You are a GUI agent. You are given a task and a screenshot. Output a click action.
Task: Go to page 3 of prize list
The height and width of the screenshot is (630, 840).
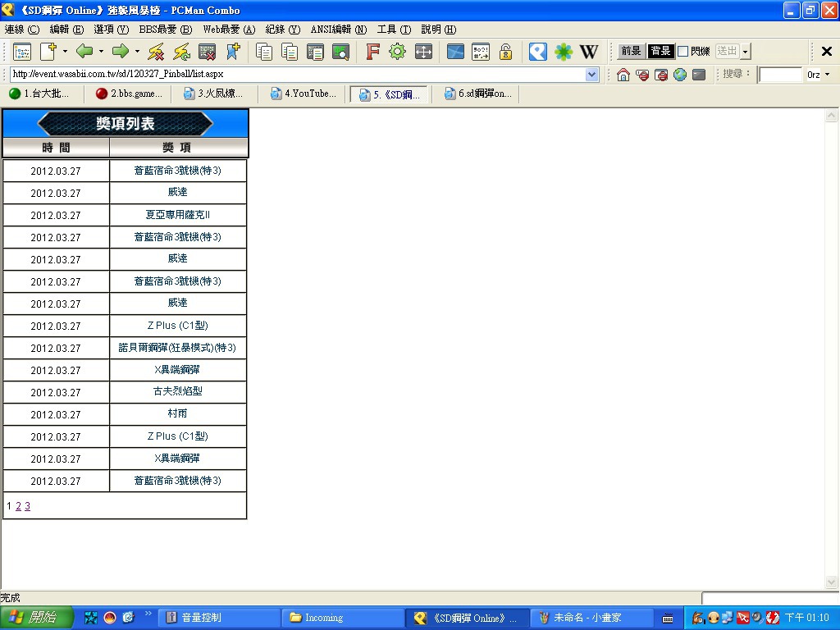27,506
